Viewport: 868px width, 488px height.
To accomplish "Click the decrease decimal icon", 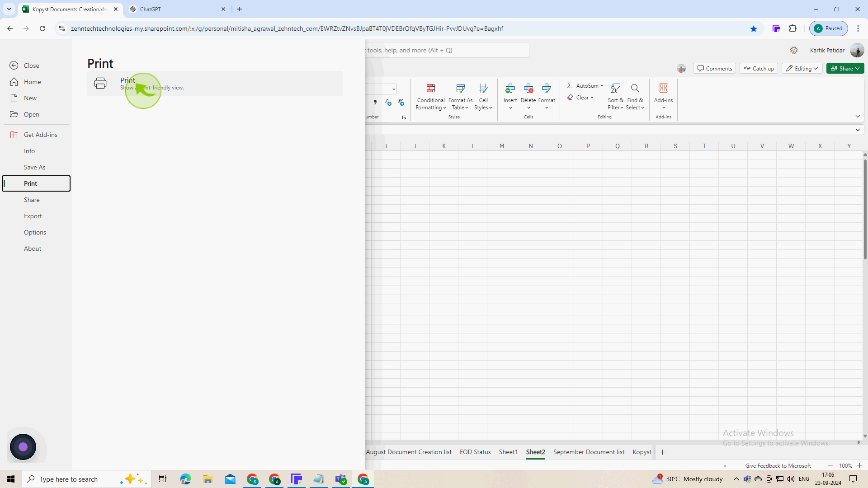I will pos(401,103).
